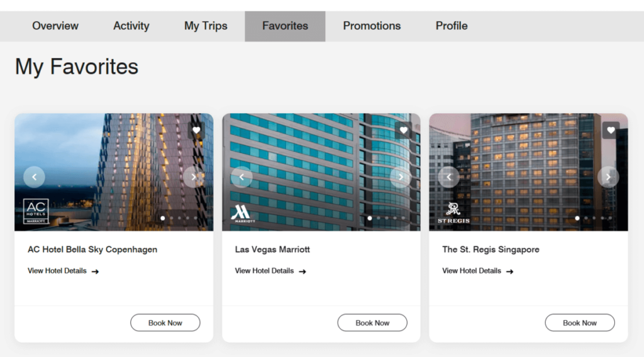The width and height of the screenshot is (644, 357).
Task: Select the Favorites tab
Action: [x=285, y=26]
